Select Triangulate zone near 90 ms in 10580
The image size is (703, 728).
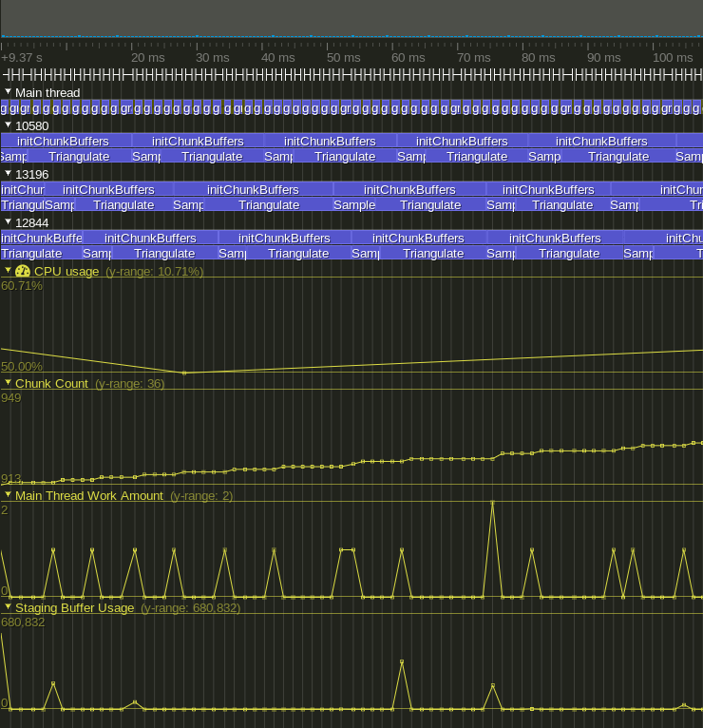(618, 157)
